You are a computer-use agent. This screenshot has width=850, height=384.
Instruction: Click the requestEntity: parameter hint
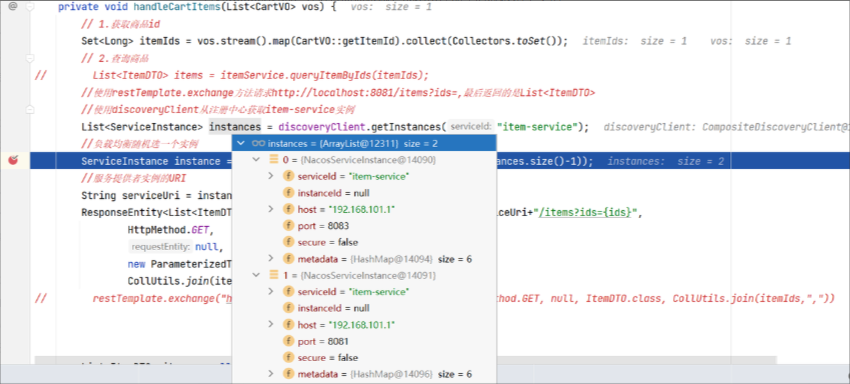[x=160, y=247]
